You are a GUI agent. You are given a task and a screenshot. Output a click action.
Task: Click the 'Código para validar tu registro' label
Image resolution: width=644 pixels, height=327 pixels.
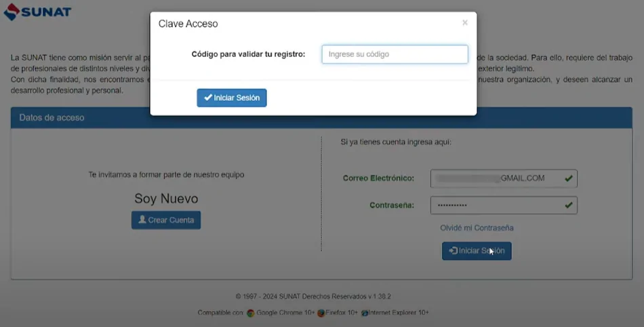pyautogui.click(x=248, y=54)
